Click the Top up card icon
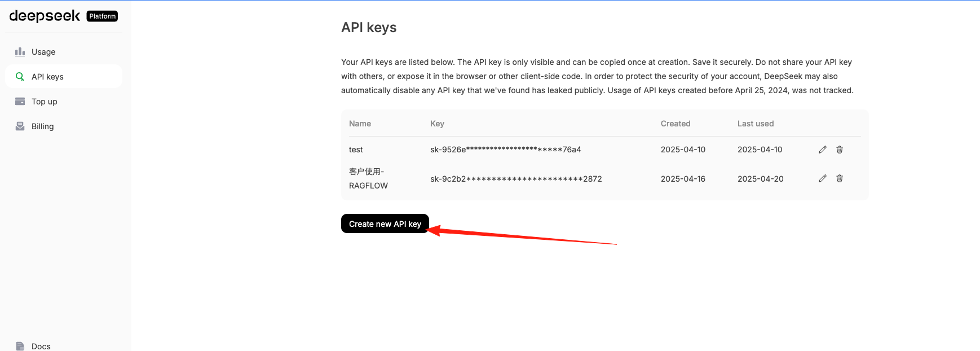The image size is (980, 351). click(20, 102)
